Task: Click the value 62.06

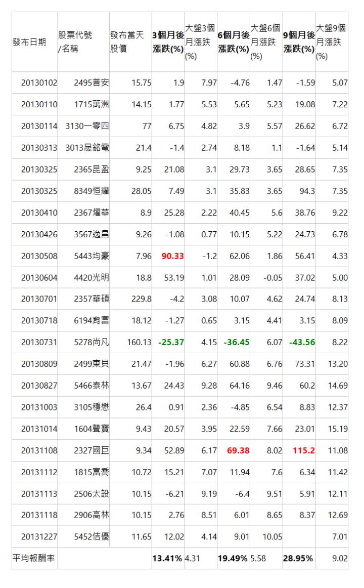Action: coord(240,256)
